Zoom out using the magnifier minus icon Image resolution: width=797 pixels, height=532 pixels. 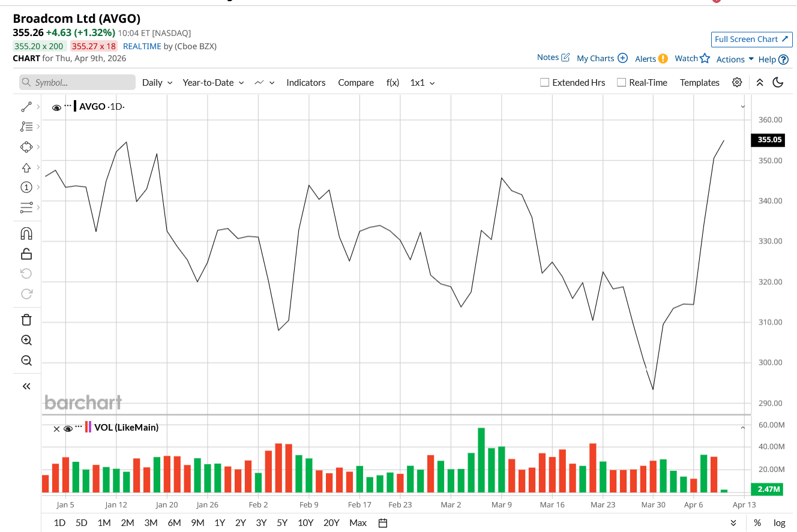pyautogui.click(x=26, y=360)
